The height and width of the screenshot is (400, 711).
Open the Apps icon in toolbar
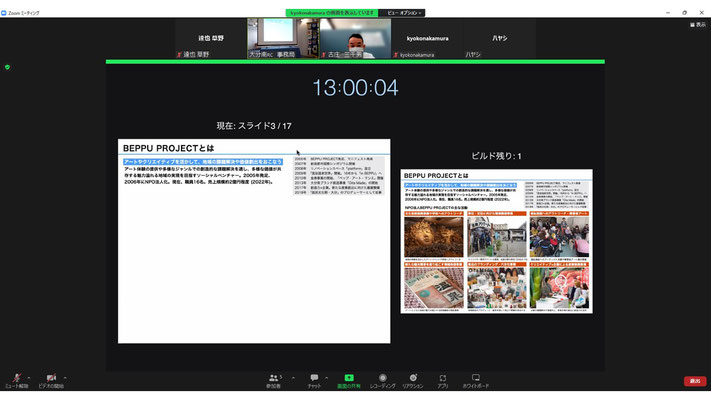tap(443, 380)
